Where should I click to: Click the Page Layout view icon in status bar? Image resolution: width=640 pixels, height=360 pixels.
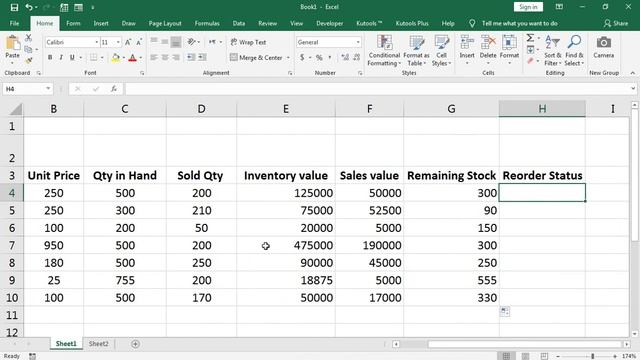(x=525, y=356)
